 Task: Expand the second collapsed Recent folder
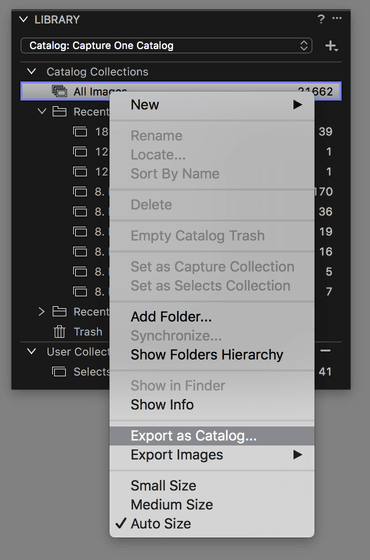41,311
